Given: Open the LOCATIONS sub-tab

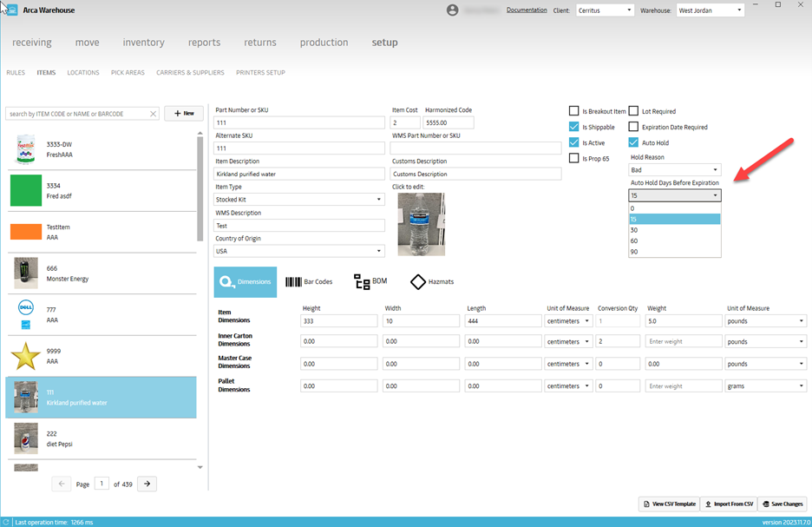Looking at the screenshot, I should [83, 73].
